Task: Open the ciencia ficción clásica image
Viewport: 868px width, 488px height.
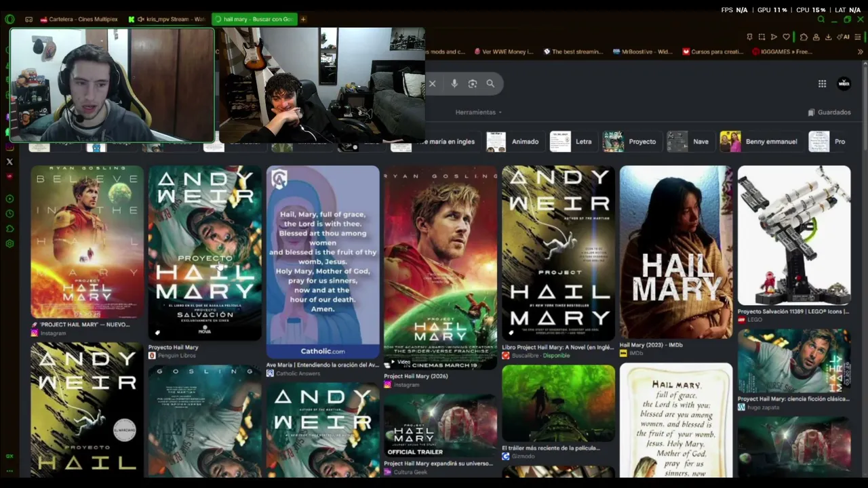Action: coord(794,361)
